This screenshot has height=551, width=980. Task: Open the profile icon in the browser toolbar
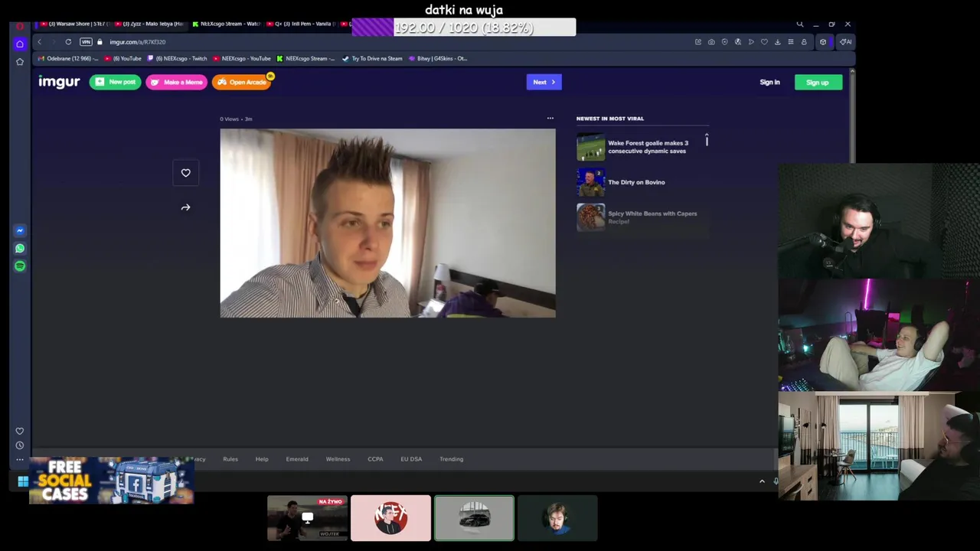click(804, 42)
